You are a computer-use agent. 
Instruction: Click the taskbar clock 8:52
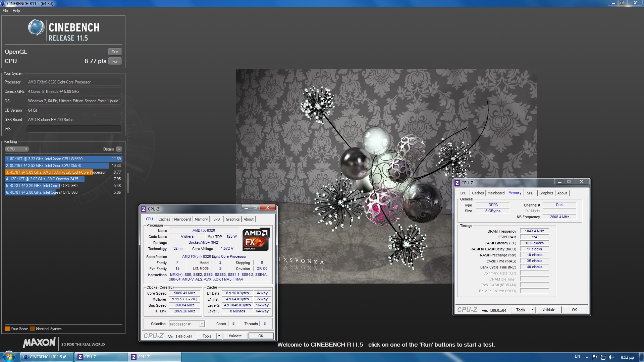tap(627, 357)
